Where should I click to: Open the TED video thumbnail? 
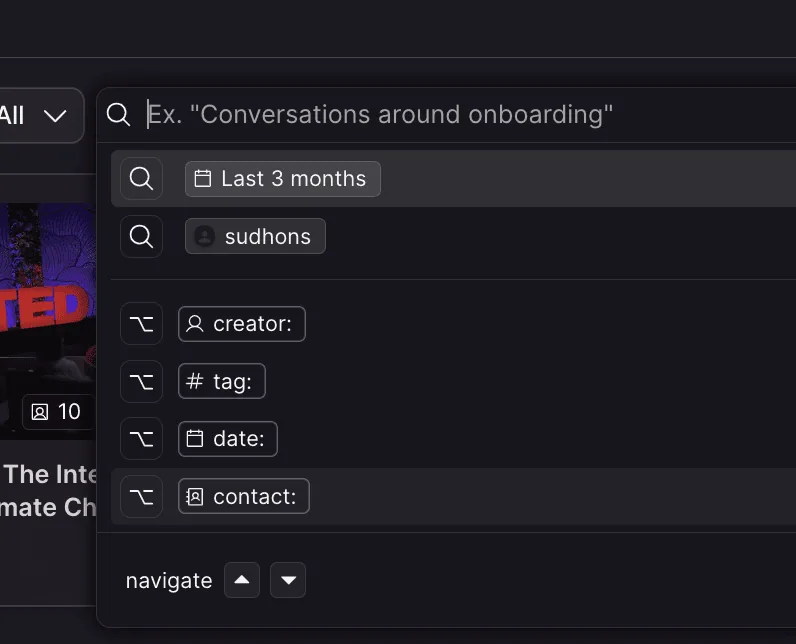click(x=48, y=321)
